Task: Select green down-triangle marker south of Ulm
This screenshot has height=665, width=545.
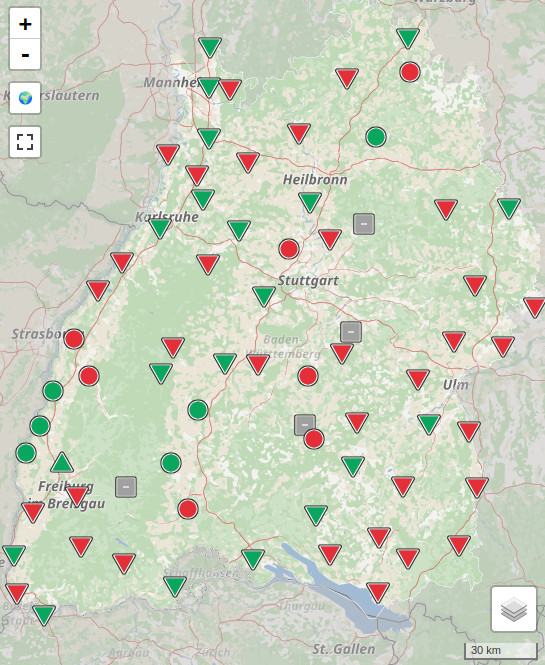Action: 429,424
